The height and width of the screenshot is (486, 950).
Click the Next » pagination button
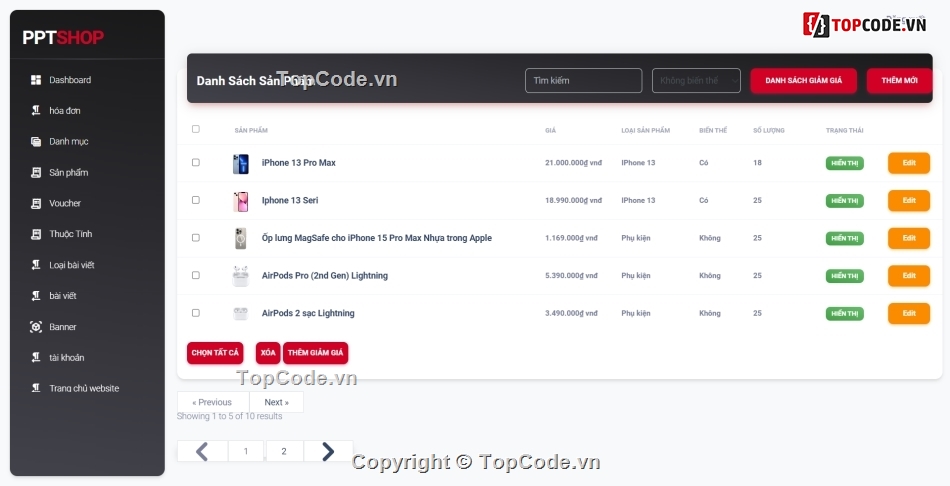pyautogui.click(x=276, y=402)
